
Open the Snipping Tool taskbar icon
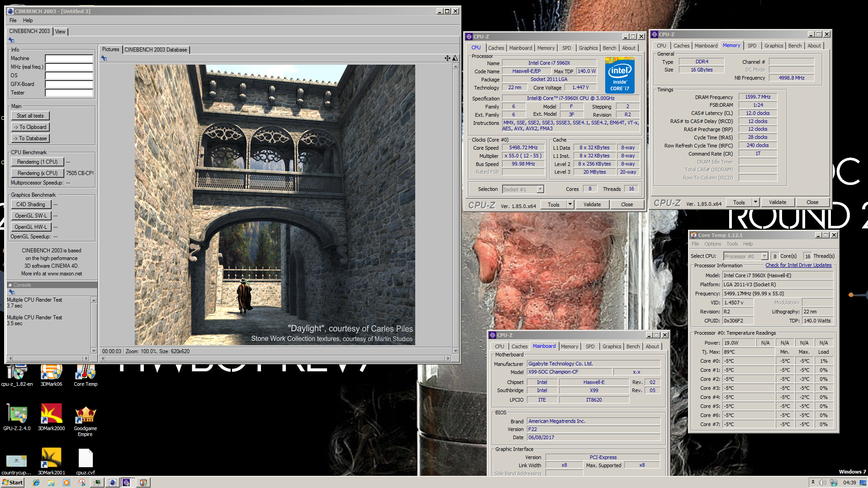coord(82,483)
